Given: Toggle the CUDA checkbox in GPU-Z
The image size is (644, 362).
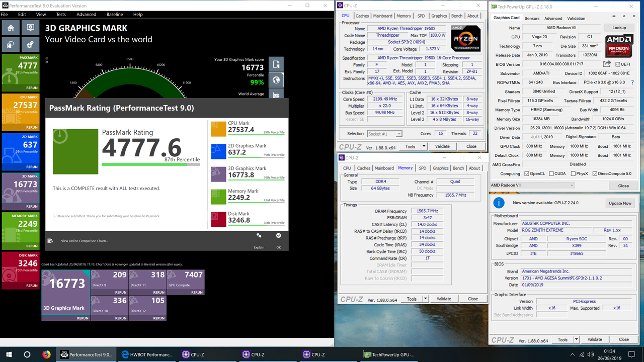Looking at the screenshot, I should [551, 174].
